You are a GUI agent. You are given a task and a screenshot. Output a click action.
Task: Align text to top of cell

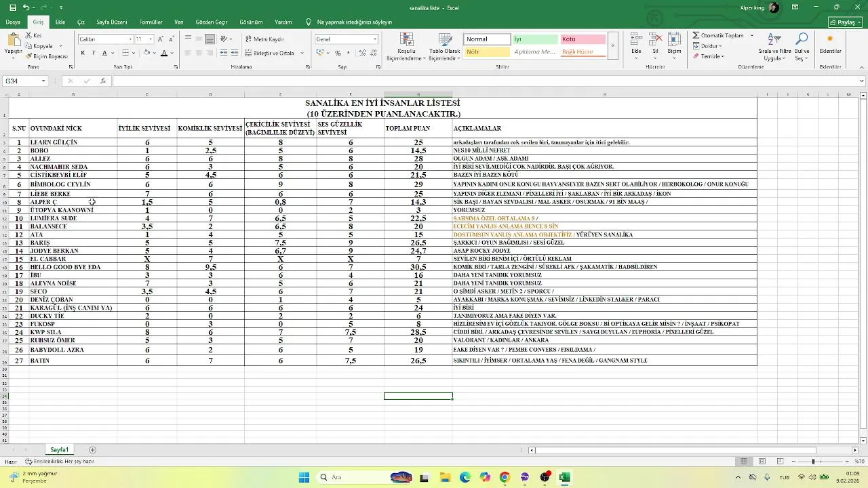(188, 39)
